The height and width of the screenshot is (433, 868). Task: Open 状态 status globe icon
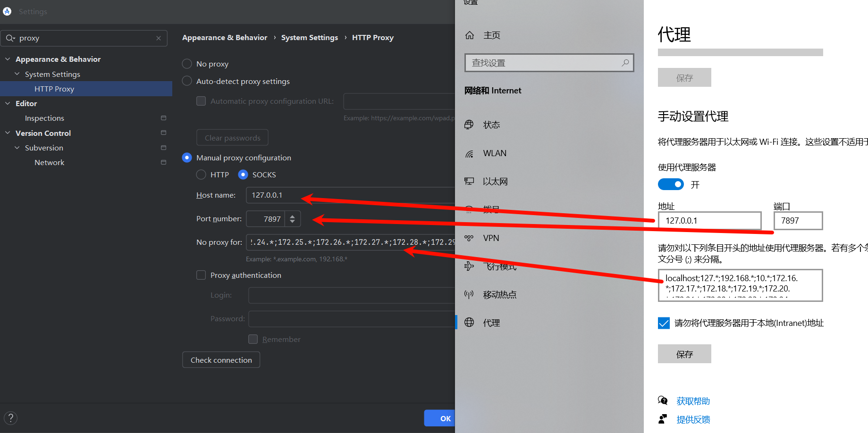(469, 125)
